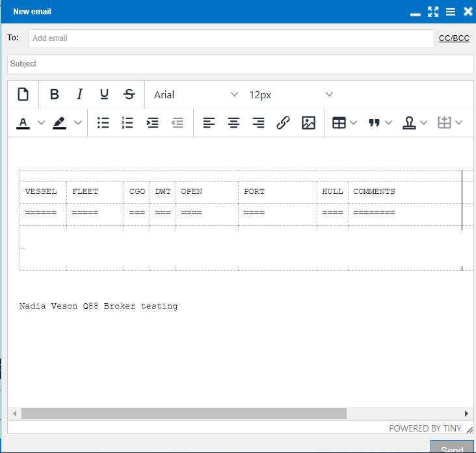Image resolution: width=476 pixels, height=453 pixels.
Task: Insert a link with the chain icon
Action: [283, 122]
